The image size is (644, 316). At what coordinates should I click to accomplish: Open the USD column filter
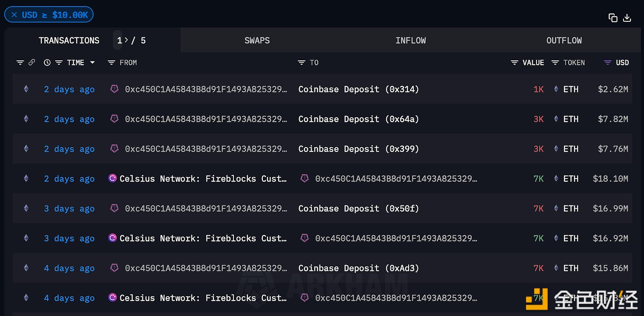pos(608,62)
